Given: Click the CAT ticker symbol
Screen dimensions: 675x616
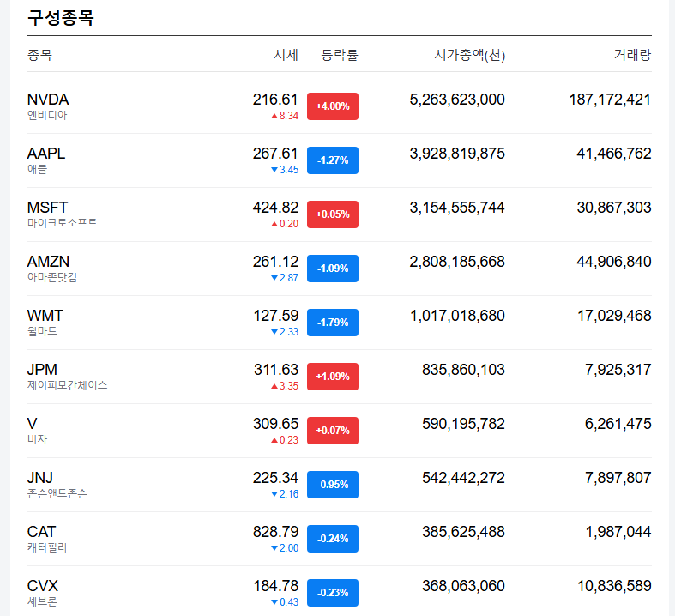Looking at the screenshot, I should tap(42, 532).
